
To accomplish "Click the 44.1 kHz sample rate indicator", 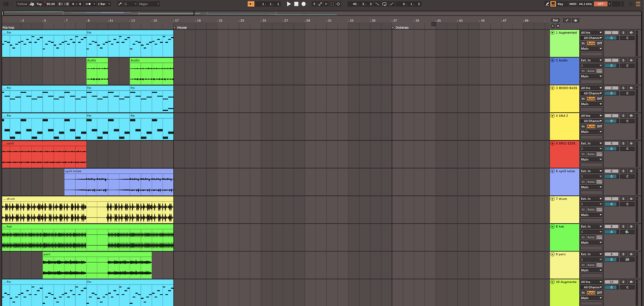I will click(585, 4).
